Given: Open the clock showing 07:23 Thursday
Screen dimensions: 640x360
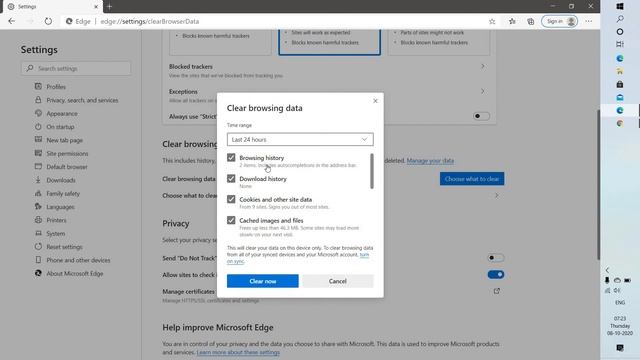Looking at the screenshot, I should [620, 326].
